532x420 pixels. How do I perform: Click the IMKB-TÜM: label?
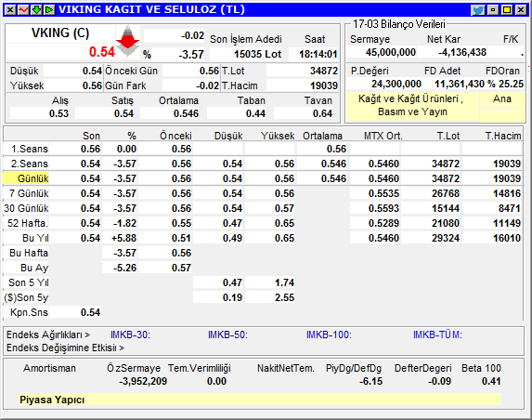point(437,335)
